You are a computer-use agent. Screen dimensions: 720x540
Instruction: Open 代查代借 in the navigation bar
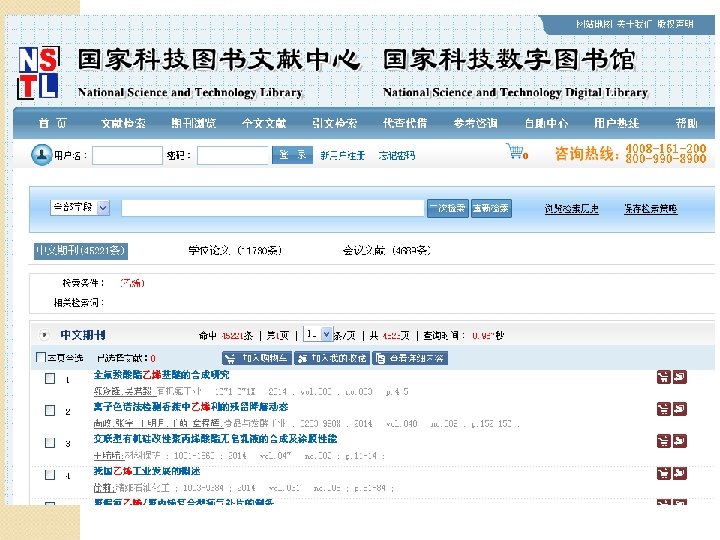[405, 123]
